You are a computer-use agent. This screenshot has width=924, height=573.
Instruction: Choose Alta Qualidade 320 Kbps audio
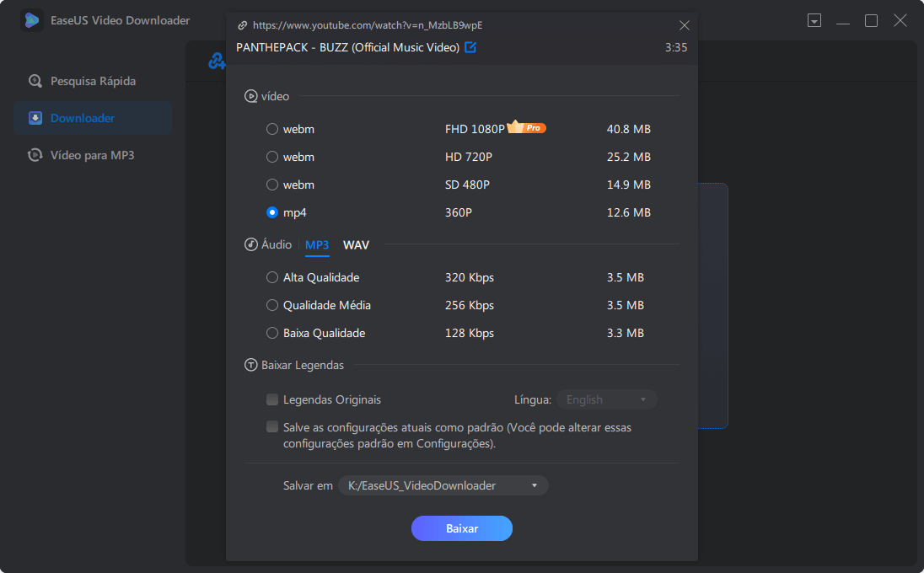[272, 277]
